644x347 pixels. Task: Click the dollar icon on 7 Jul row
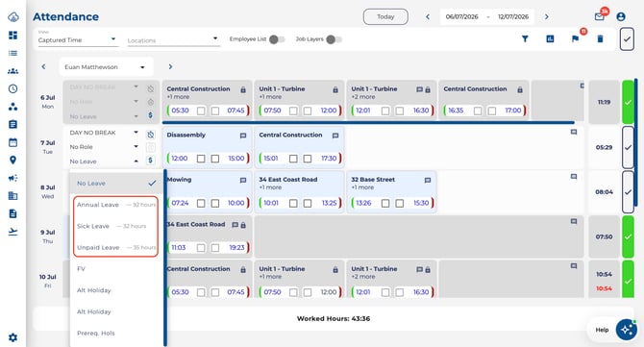(150, 161)
